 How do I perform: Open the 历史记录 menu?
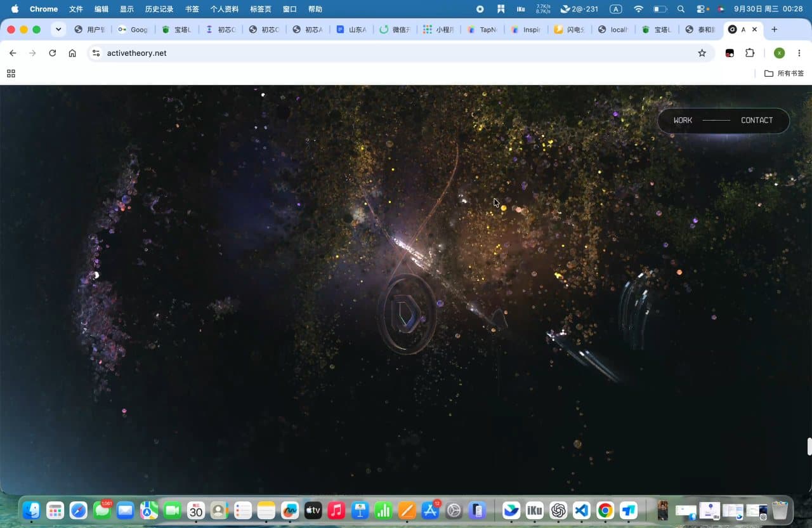(x=159, y=9)
